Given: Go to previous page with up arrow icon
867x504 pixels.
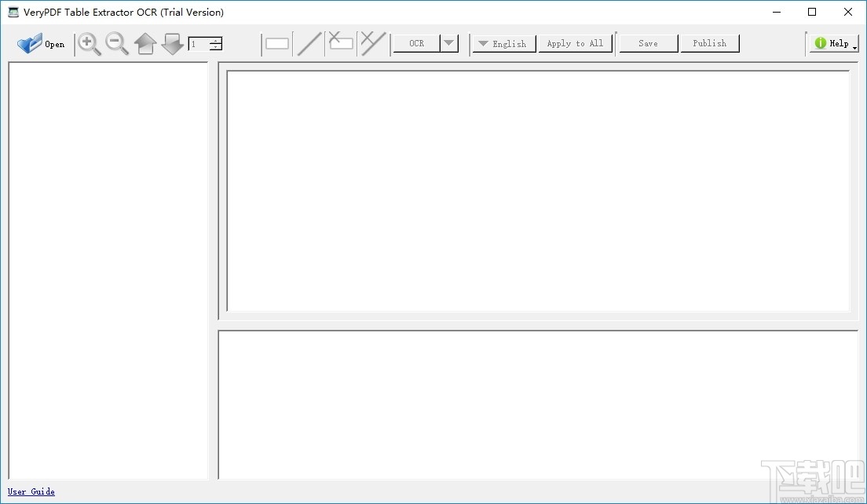Looking at the screenshot, I should tap(145, 44).
